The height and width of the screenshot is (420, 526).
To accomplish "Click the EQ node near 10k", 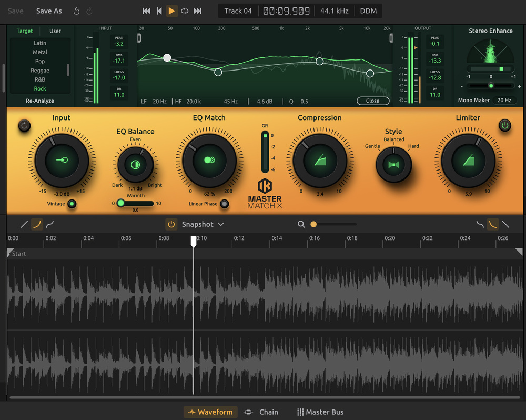I will 370,74.
